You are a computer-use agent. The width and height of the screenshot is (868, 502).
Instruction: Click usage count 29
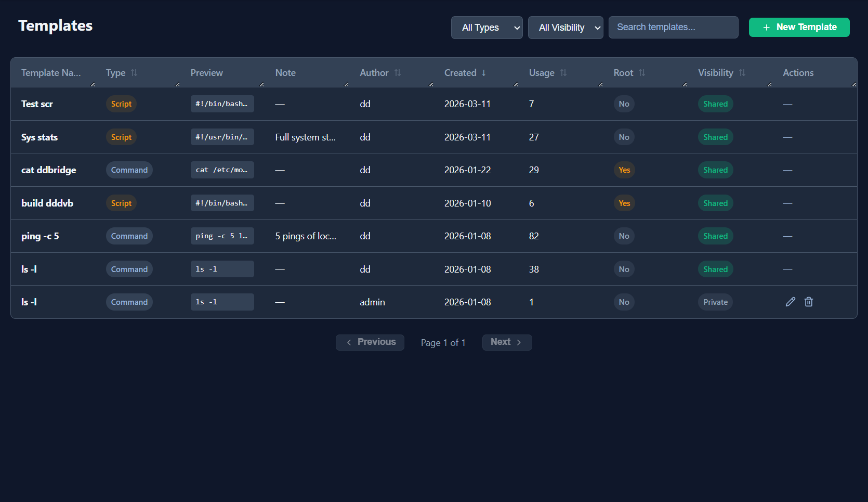[x=534, y=170]
